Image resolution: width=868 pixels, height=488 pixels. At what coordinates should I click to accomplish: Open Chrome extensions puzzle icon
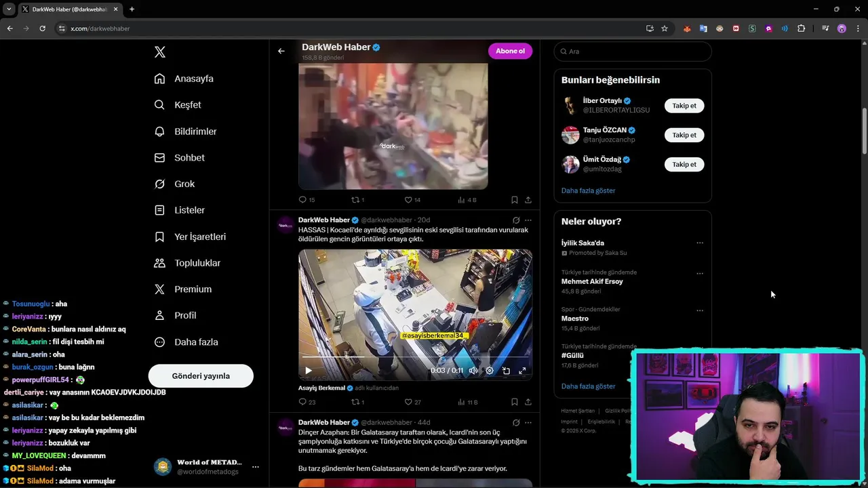click(x=802, y=28)
